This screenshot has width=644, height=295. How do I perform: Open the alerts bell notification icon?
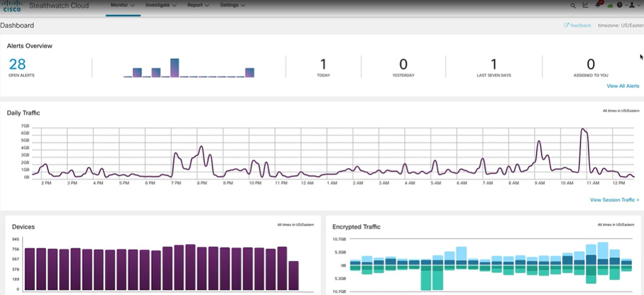tap(598, 5)
